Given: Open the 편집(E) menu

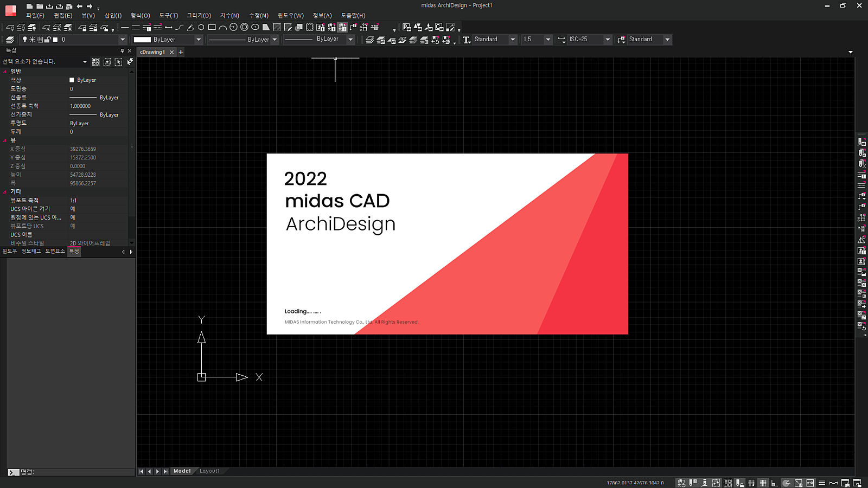Looking at the screenshot, I should point(63,16).
